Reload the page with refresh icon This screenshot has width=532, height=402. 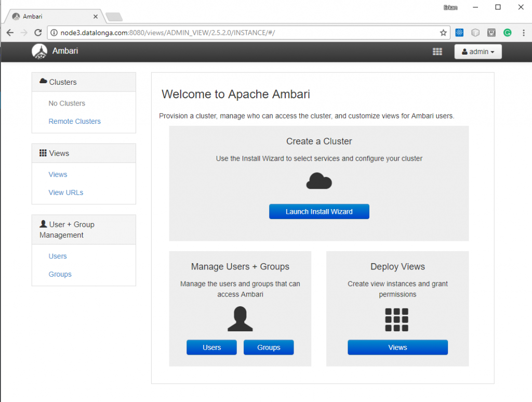38,33
